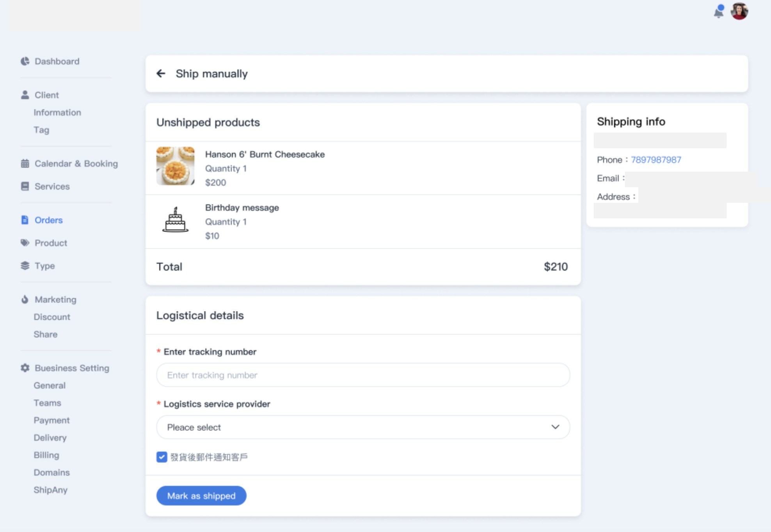Click the phone number 7897987987 link
Viewport: 771px width, 532px height.
[x=656, y=160]
